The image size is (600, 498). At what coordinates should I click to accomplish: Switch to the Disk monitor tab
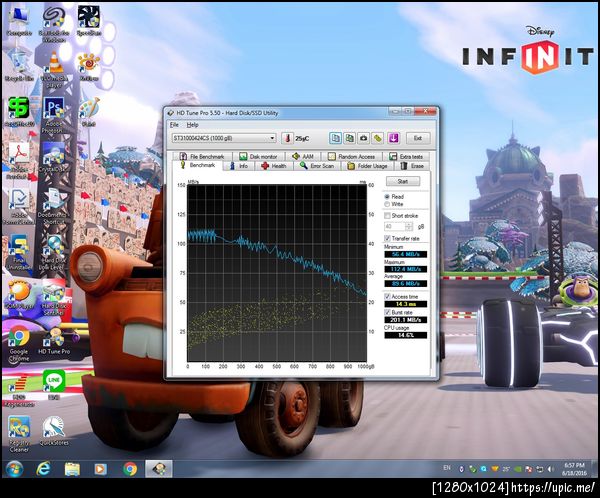point(258,157)
